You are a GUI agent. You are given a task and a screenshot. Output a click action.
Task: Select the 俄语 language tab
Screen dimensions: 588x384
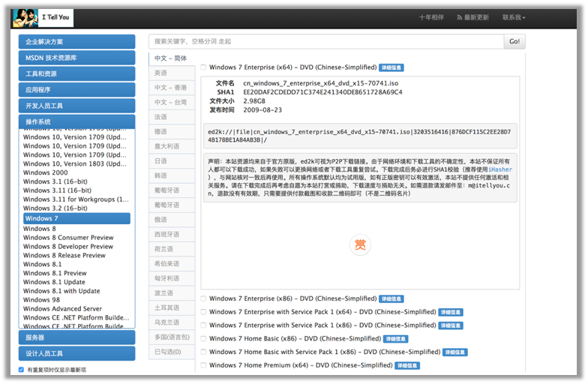coord(172,220)
